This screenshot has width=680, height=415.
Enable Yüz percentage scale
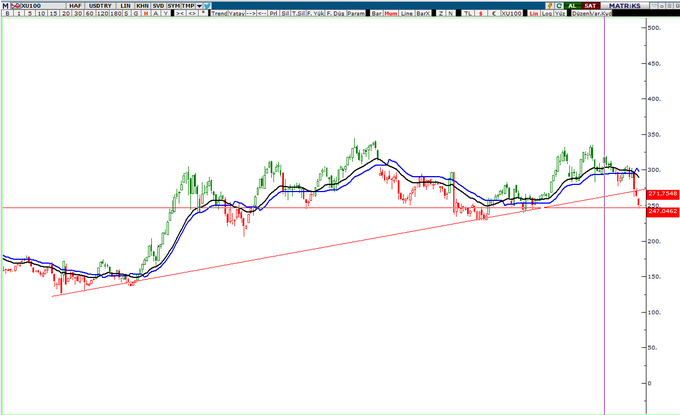pyautogui.click(x=560, y=13)
